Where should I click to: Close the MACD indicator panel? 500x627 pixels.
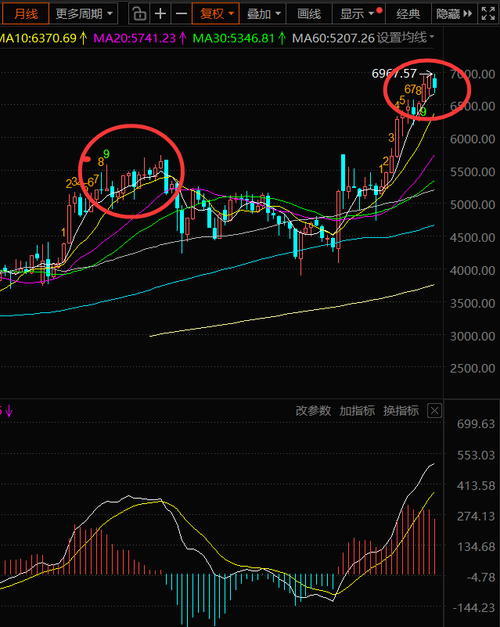click(x=434, y=410)
